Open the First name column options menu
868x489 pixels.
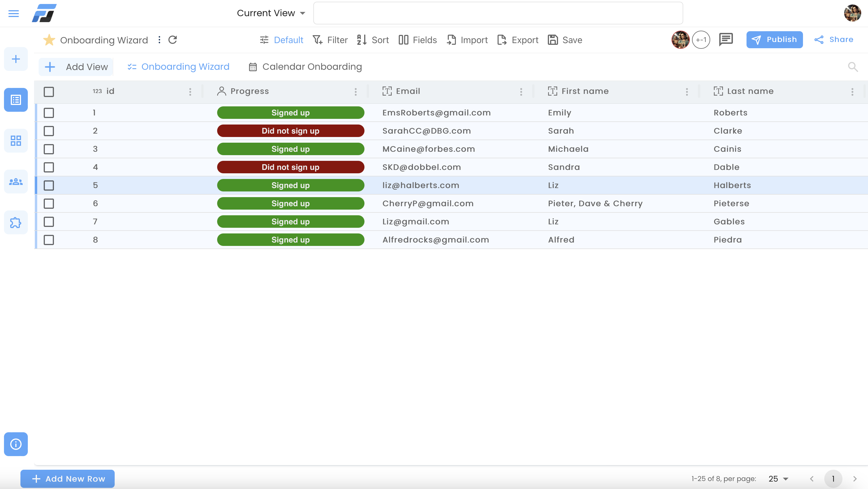687,92
